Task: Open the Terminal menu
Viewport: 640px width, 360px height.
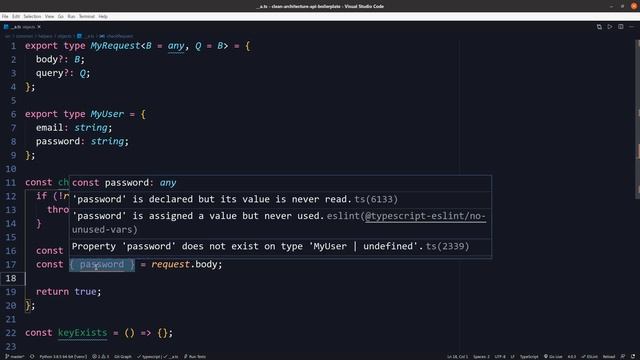Action: [x=87, y=16]
